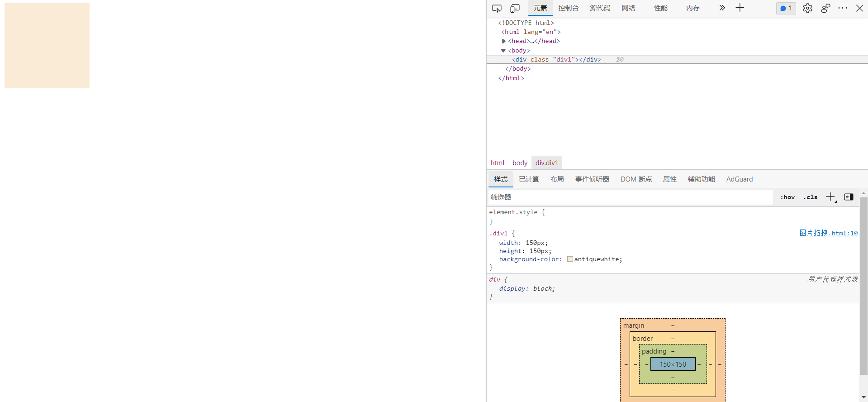Open DevTools settings gear
Viewport: 868px width, 402px height.
coord(807,8)
